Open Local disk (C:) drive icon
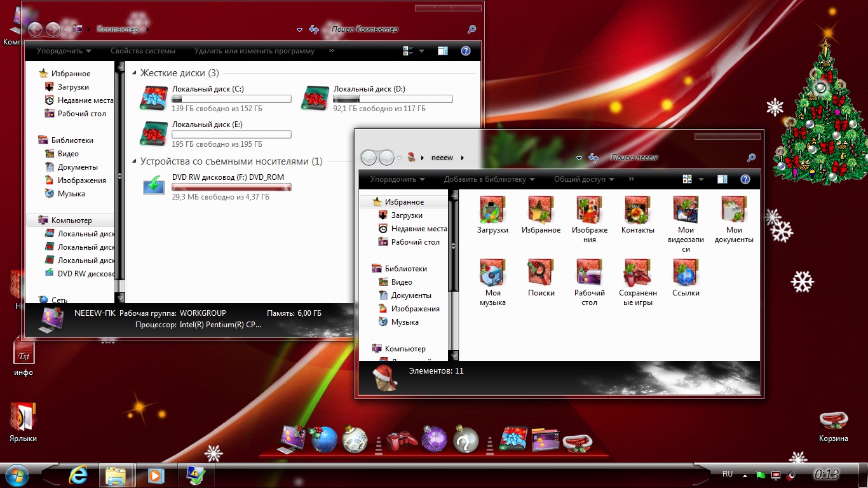The width and height of the screenshot is (868, 488). click(154, 99)
